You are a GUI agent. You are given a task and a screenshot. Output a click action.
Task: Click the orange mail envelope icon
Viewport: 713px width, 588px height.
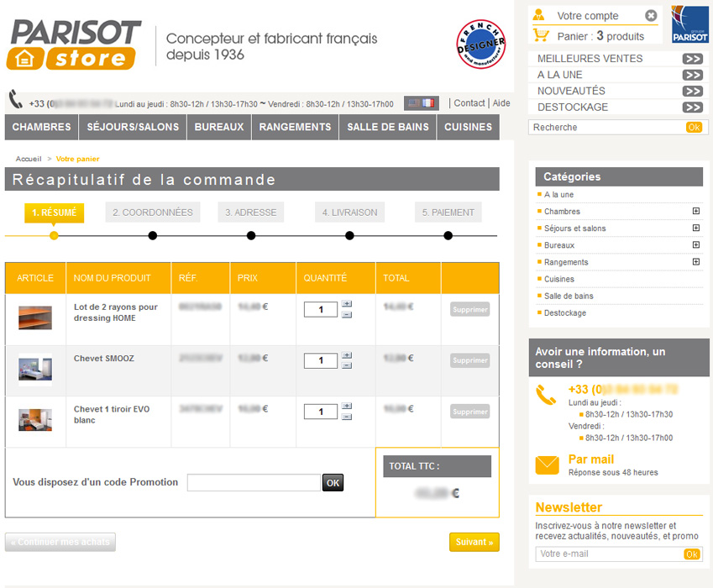tap(547, 465)
